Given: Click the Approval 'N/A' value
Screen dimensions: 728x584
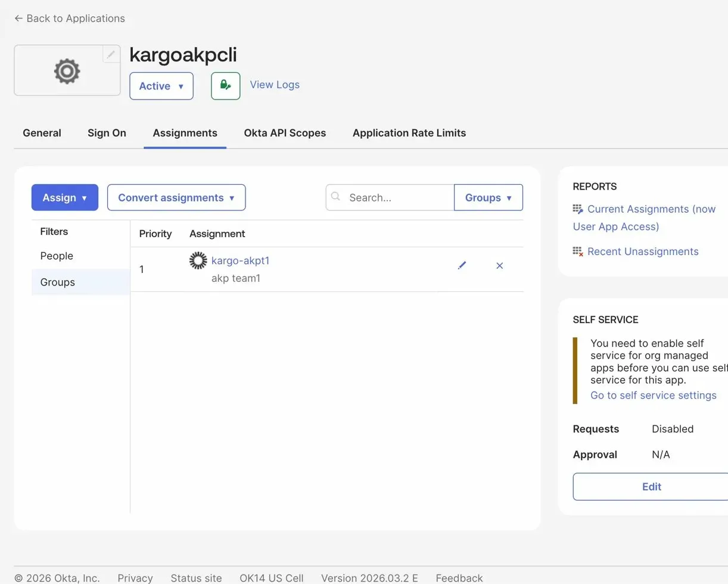Looking at the screenshot, I should 661,455.
